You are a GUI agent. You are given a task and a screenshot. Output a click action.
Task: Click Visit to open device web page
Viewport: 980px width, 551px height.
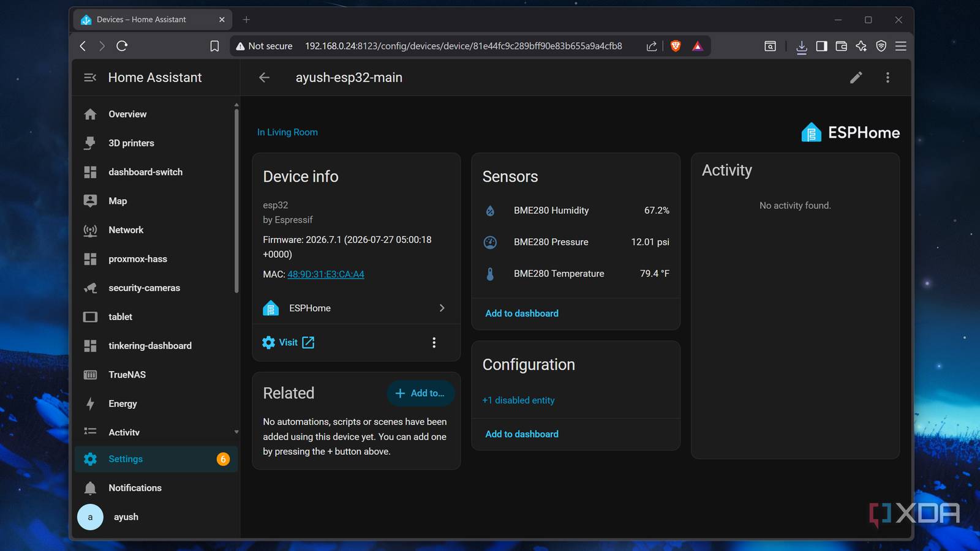click(x=288, y=342)
